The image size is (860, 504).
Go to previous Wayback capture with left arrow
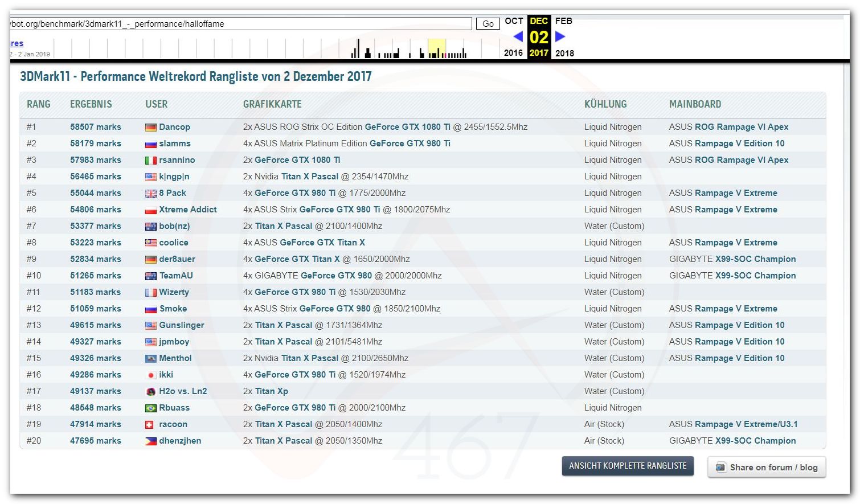click(x=518, y=36)
